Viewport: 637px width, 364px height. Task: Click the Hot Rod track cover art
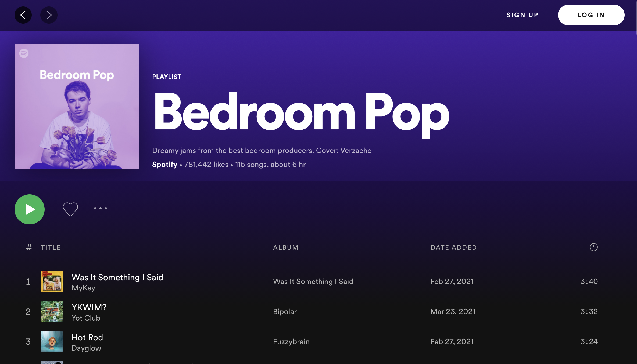[x=52, y=341]
